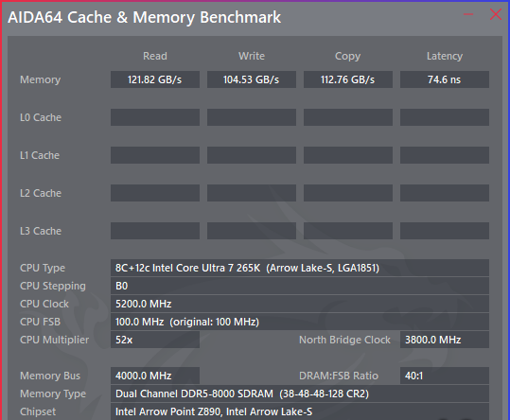Click the Memory Read value 121.82 GB/s
Image resolution: width=510 pixels, height=420 pixels.
155,79
